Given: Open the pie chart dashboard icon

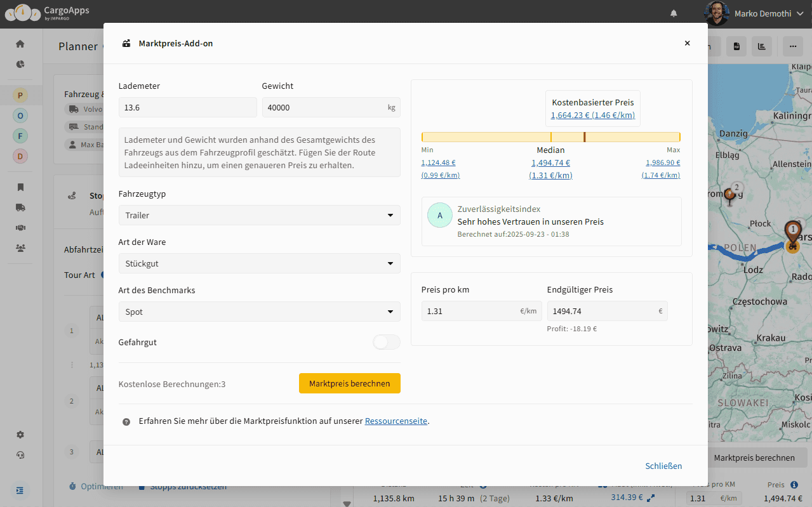Looking at the screenshot, I should (x=20, y=64).
